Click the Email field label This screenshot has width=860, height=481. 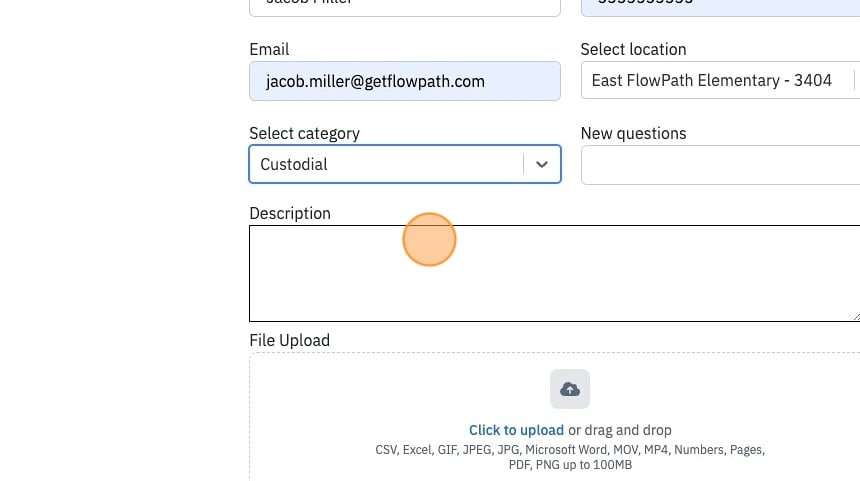[x=269, y=49]
